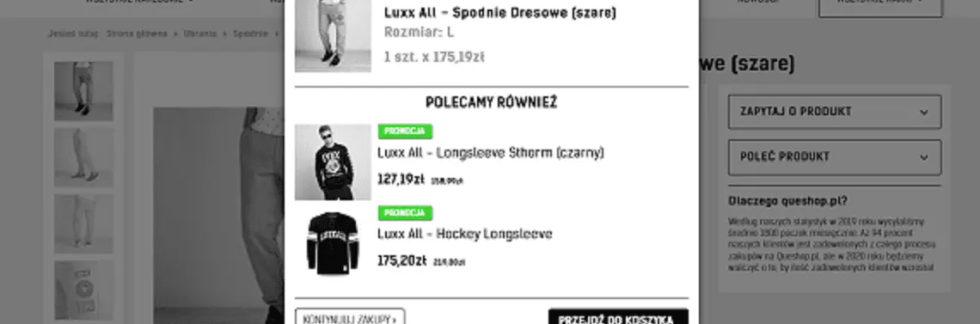Screen dimensions: 980x324
Task: Open the Luxx All Hockey Longsleeve link
Action: pos(464,234)
